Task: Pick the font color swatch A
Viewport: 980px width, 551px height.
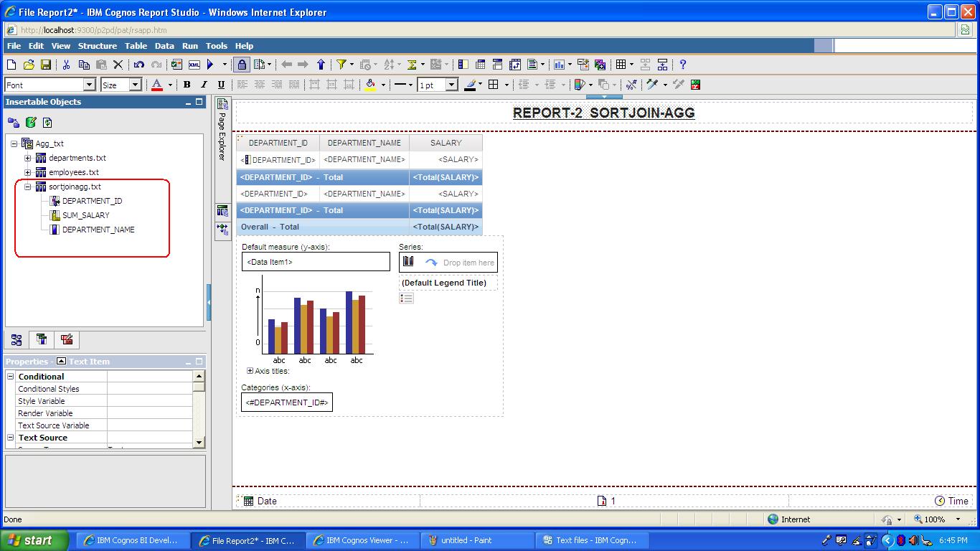Action: [x=157, y=85]
